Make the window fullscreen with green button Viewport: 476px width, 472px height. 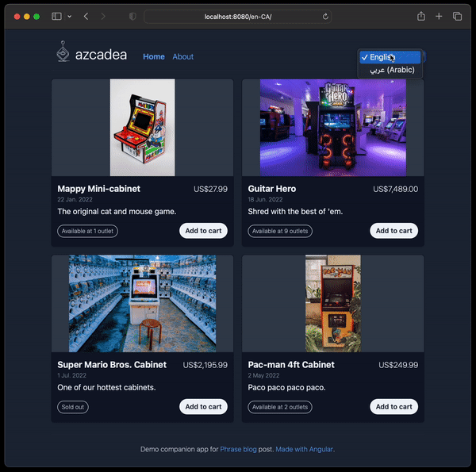(36, 17)
